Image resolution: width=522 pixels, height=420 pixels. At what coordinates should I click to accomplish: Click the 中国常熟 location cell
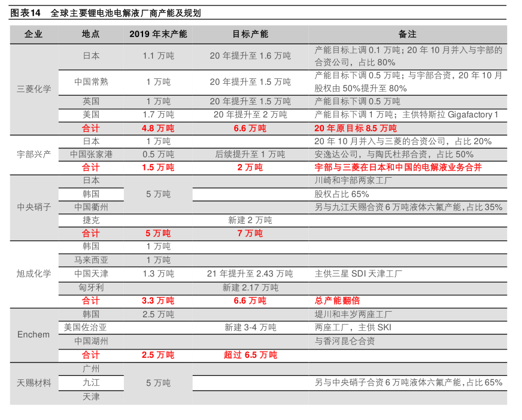[91, 82]
